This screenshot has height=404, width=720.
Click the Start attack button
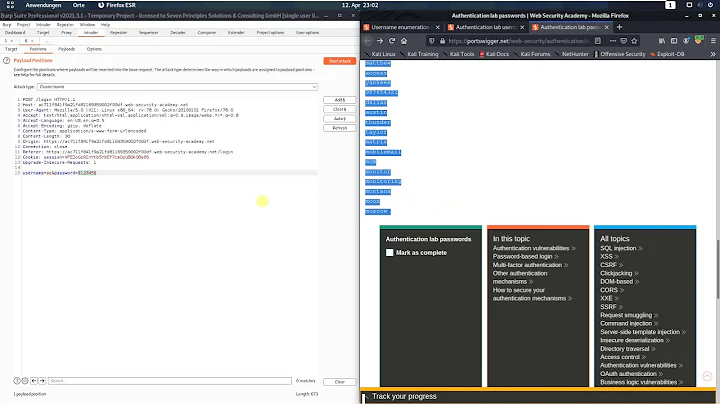point(340,61)
